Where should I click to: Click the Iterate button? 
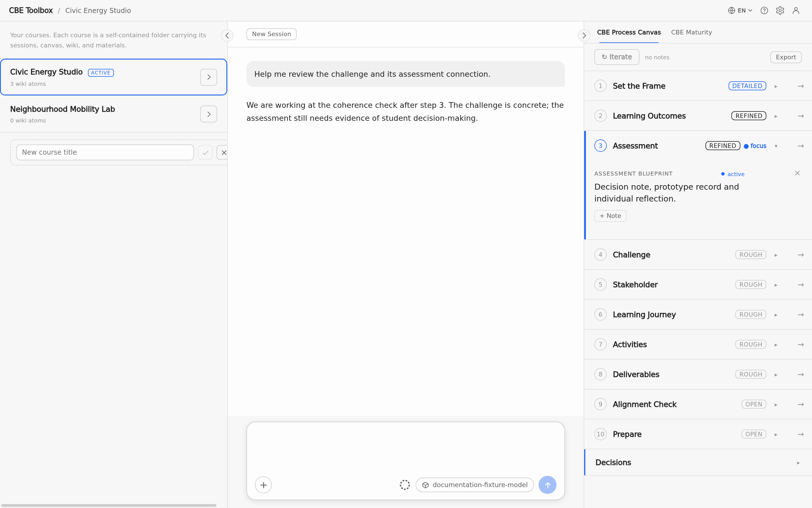coord(617,57)
